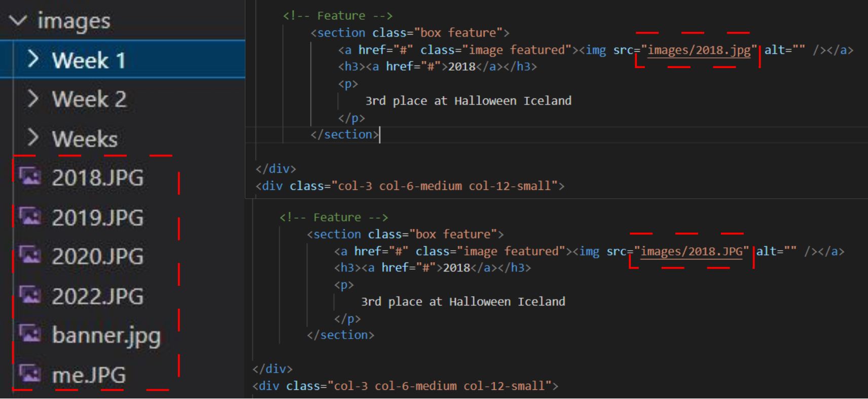868x399 pixels.
Task: Click the closing </section> tag with text cursor
Action: tap(345, 135)
